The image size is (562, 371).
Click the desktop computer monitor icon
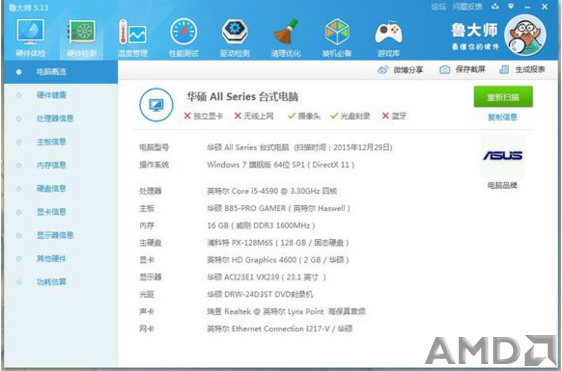(156, 105)
